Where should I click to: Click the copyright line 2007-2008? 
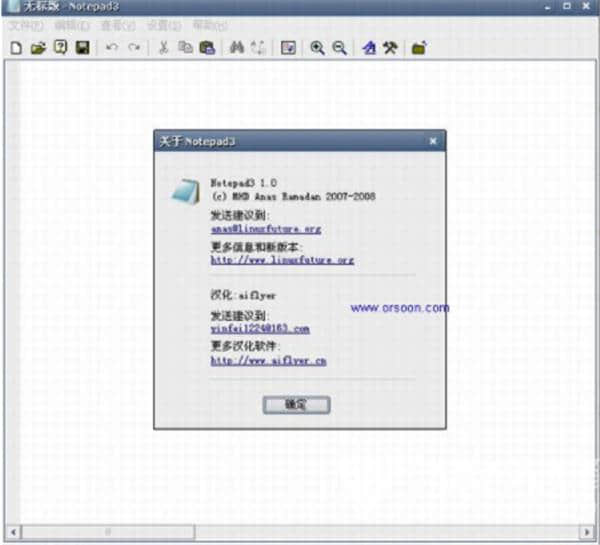click(293, 196)
